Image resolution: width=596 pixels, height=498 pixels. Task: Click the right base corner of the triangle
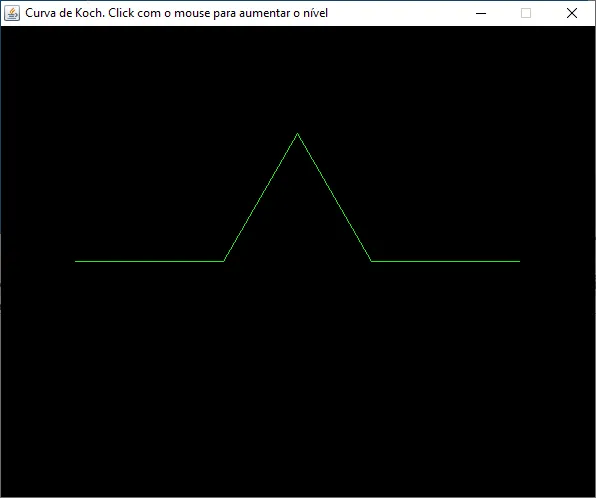[371, 261]
